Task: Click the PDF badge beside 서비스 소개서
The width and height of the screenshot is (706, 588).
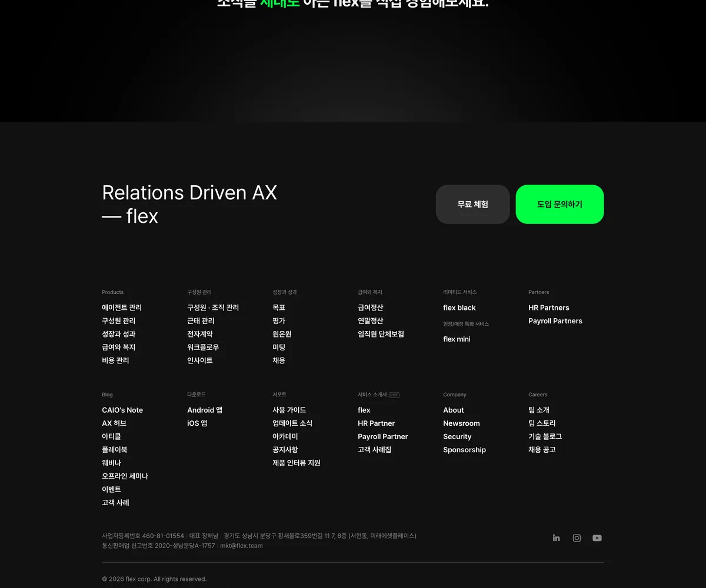Action: [394, 395]
